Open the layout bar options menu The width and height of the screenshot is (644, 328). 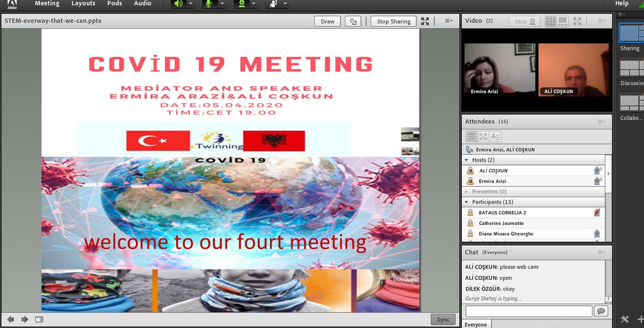[621, 14]
